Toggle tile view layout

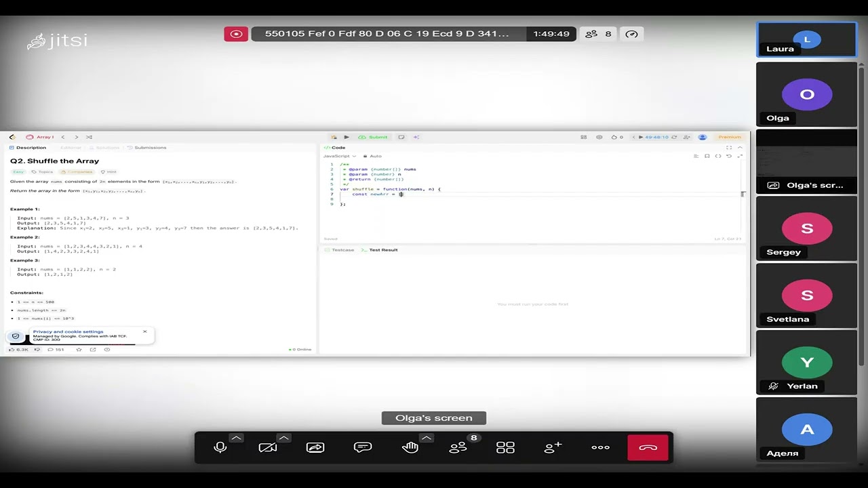[506, 447]
